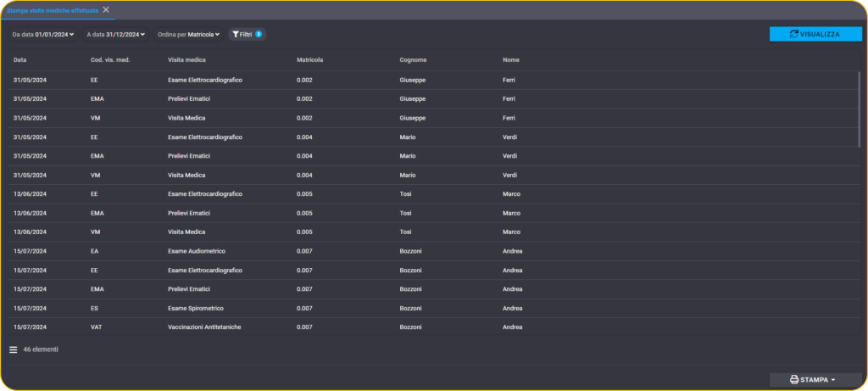Select Tosi's Esame Elettrocardiografico row
868x391 pixels.
(433, 194)
